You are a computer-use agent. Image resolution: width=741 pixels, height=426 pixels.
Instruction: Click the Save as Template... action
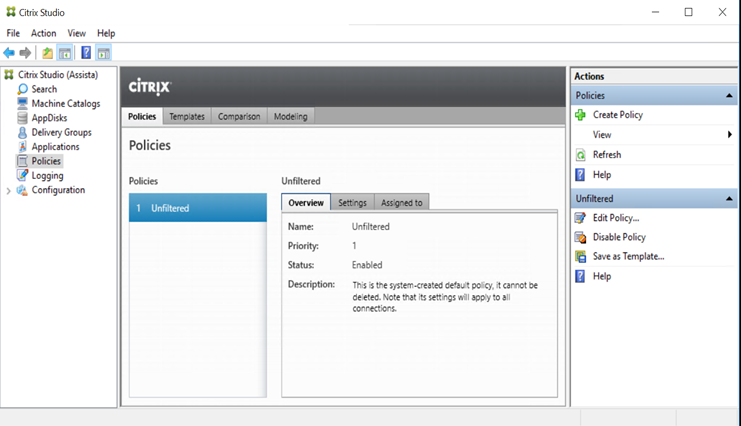[x=629, y=257]
